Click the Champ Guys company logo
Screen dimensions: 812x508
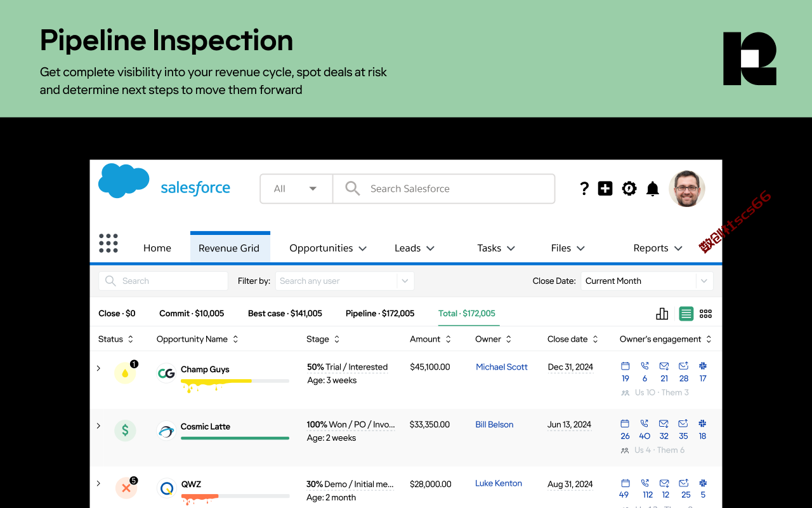(166, 373)
